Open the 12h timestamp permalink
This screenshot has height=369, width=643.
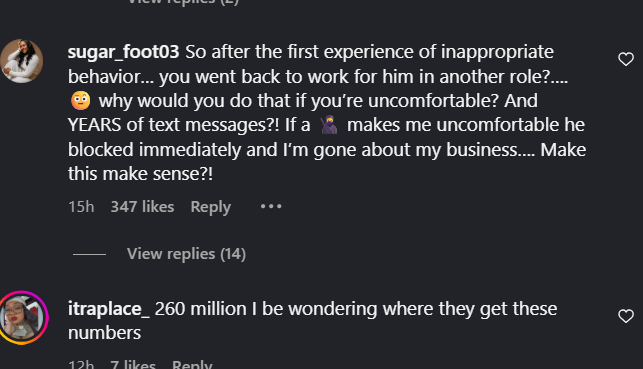point(81,364)
